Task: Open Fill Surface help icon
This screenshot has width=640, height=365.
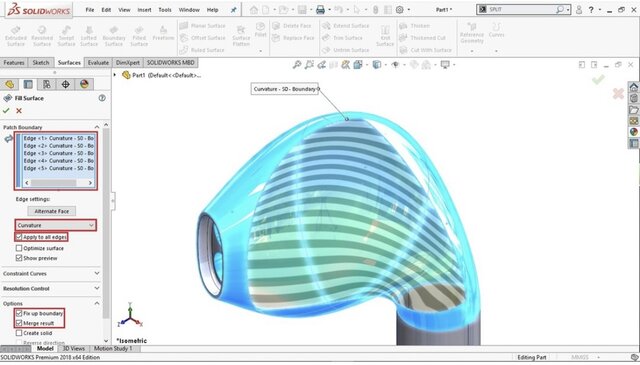Action: tap(102, 98)
